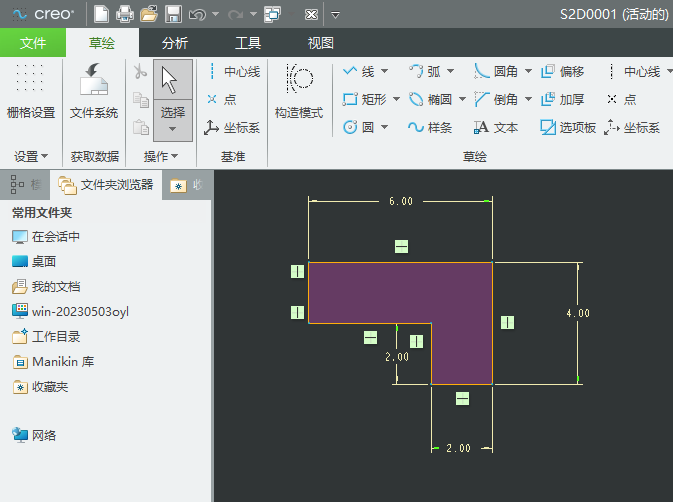Image resolution: width=673 pixels, height=502 pixels.
Task: Switch to the favorites panel tab
Action: 186,185
